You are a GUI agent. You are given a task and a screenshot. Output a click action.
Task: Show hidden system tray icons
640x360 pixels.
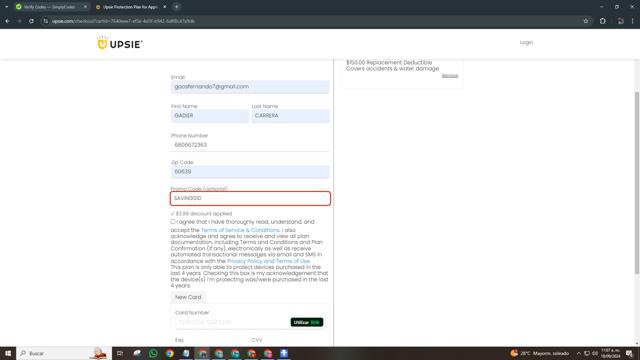coord(579,353)
